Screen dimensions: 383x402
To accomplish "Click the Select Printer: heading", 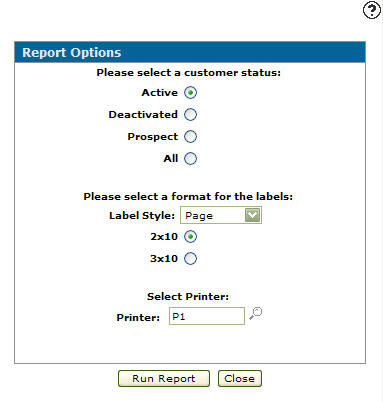I will pos(188,297).
